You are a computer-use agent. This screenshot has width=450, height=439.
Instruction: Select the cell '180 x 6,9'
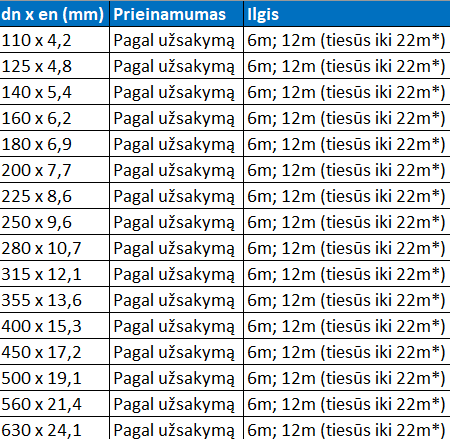tap(54, 144)
